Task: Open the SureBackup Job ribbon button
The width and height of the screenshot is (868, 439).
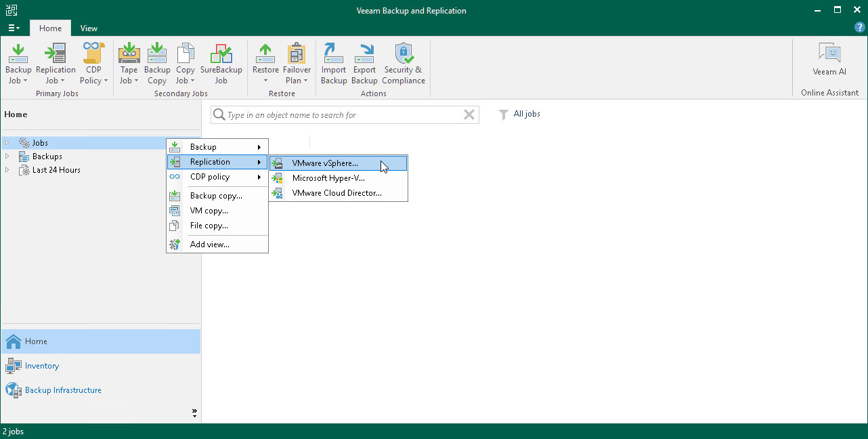Action: (221, 64)
